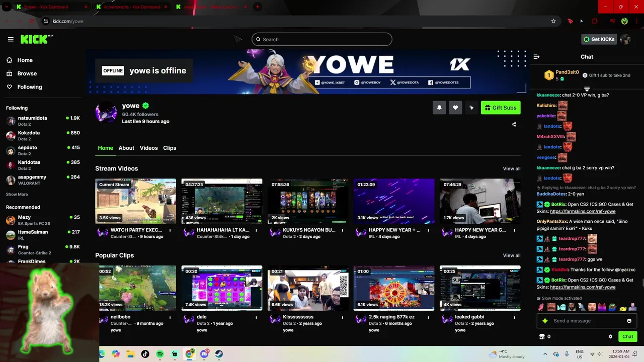Viewport: 644px width, 362px height.
Task: Open options for HAPPY NEW YEAR + video
Action: [x=428, y=230]
